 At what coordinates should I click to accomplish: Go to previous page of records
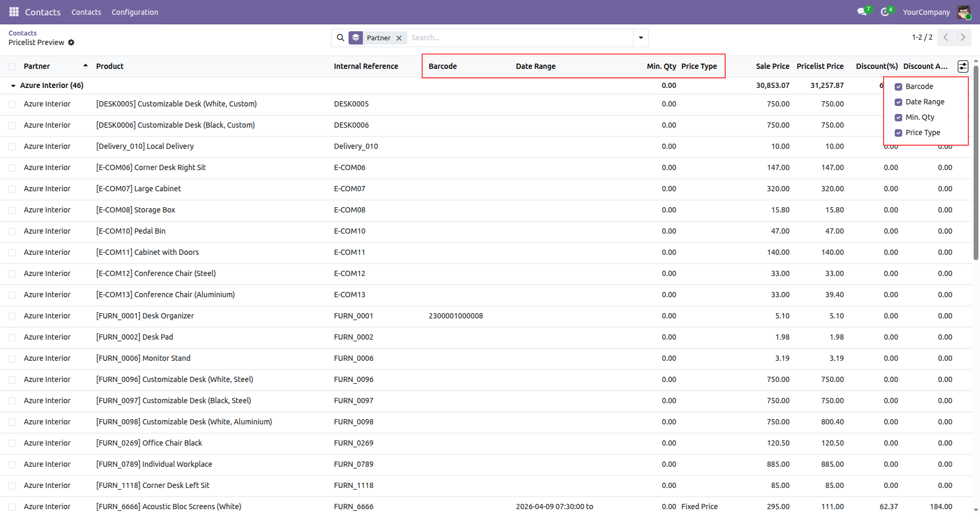tap(946, 37)
